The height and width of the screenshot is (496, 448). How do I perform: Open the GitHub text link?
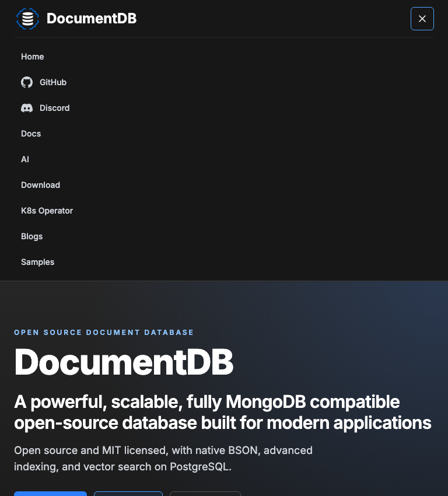click(53, 82)
